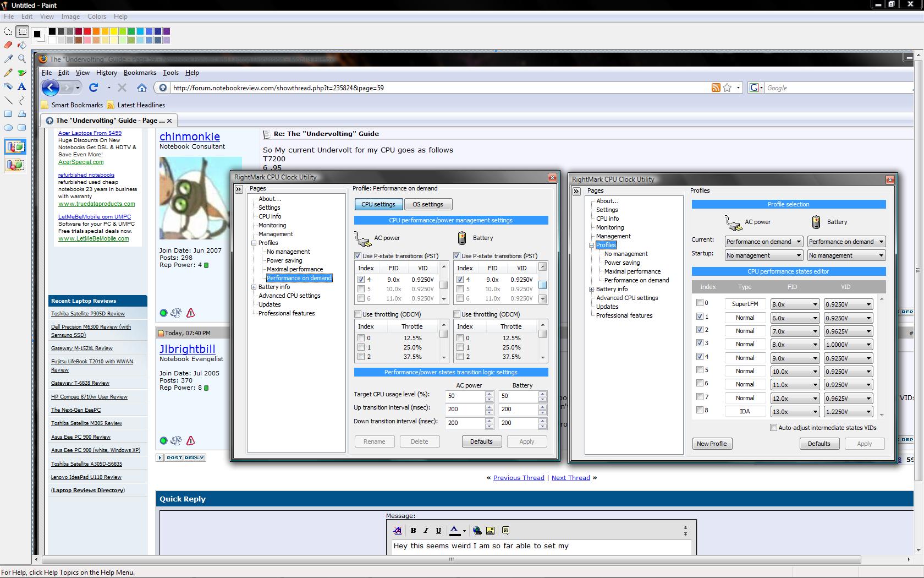Select the Rounded rectangle tool in Paint
The image size is (924, 578).
click(22, 128)
